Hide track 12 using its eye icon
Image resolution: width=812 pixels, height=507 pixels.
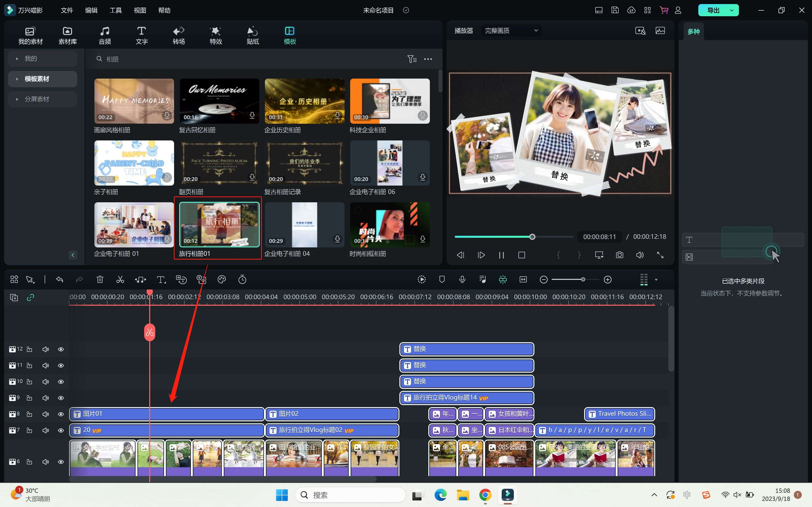click(x=61, y=349)
